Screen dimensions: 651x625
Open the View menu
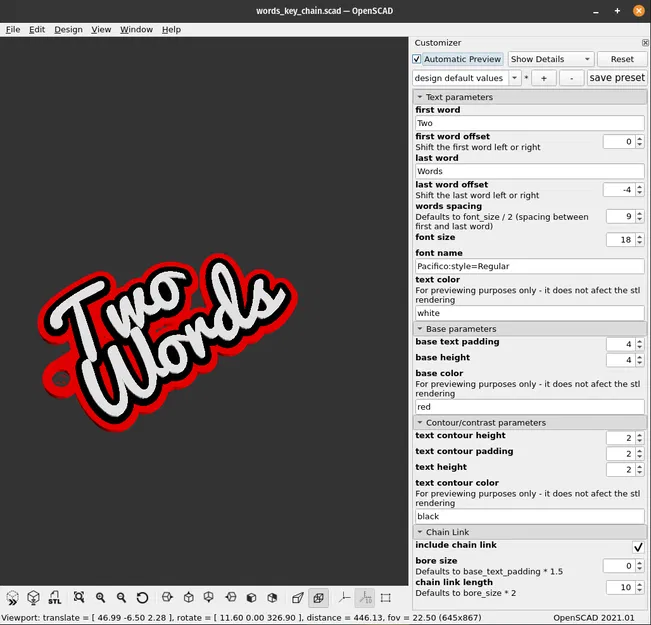pyautogui.click(x=101, y=29)
